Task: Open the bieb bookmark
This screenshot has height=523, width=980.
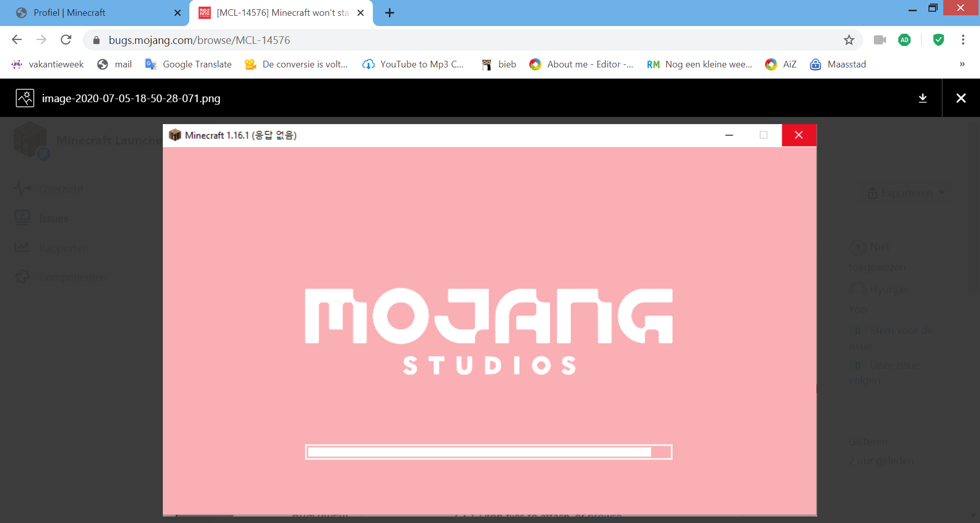Action: (499, 64)
